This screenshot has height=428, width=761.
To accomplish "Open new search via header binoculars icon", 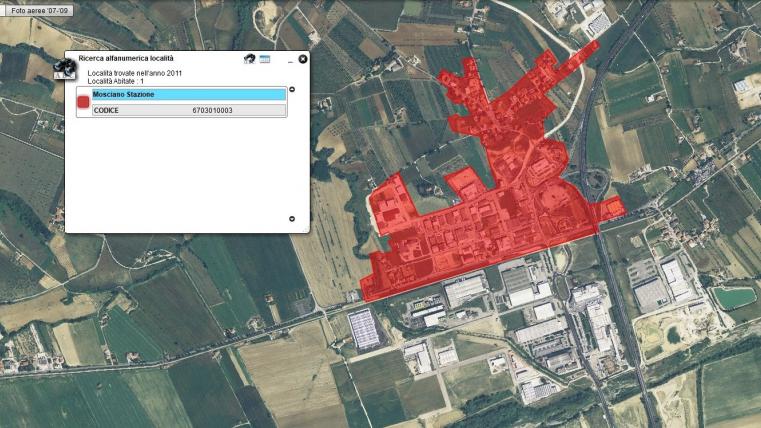I will pos(249,59).
